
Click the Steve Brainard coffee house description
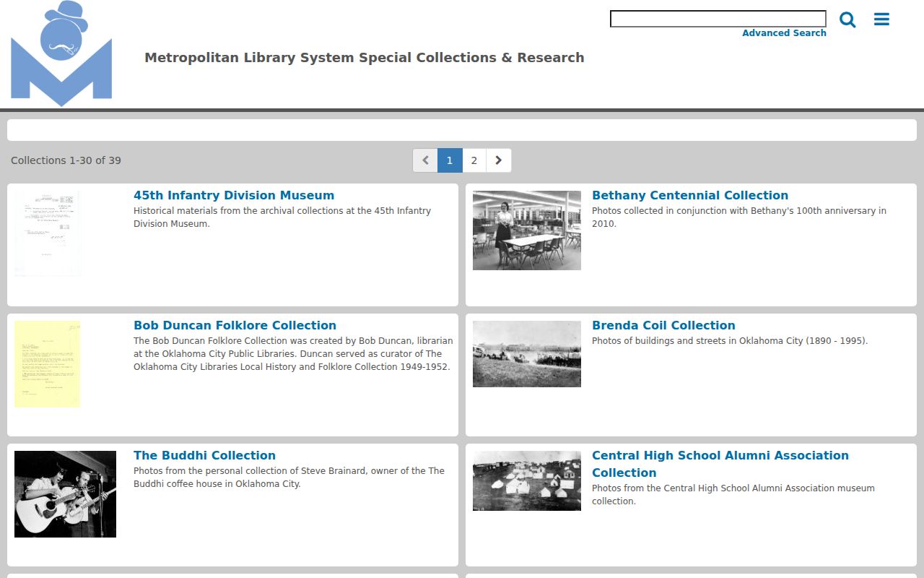[289, 478]
